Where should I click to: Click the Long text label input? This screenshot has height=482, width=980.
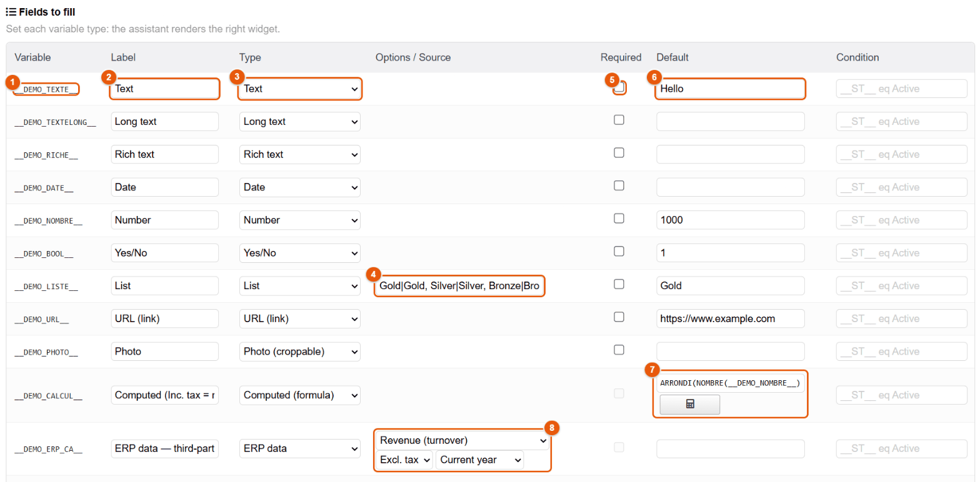[165, 122]
